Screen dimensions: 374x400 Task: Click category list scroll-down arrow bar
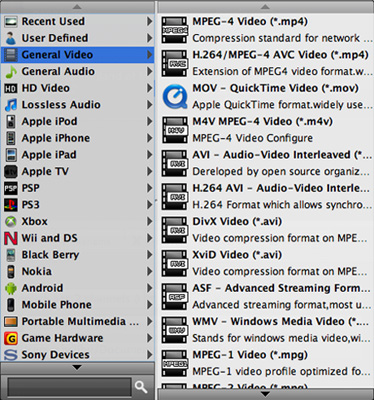coord(77,368)
